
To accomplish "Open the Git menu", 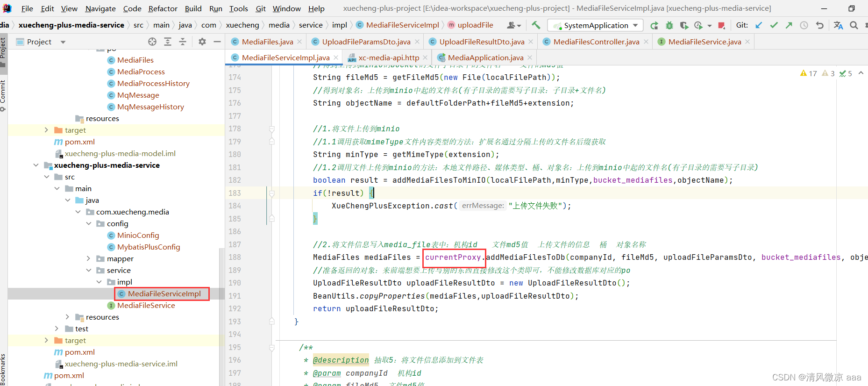I will click(261, 8).
